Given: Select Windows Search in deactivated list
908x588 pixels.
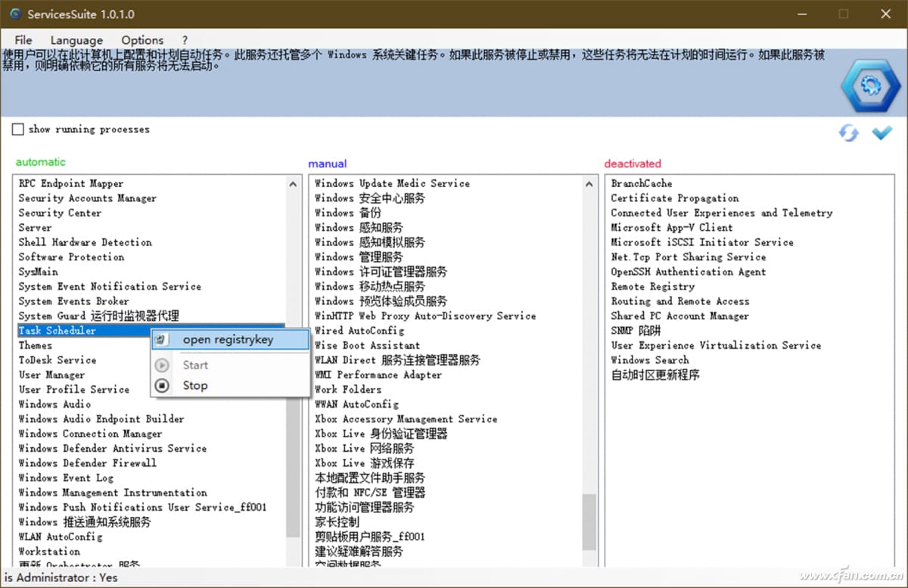Looking at the screenshot, I should point(649,360).
